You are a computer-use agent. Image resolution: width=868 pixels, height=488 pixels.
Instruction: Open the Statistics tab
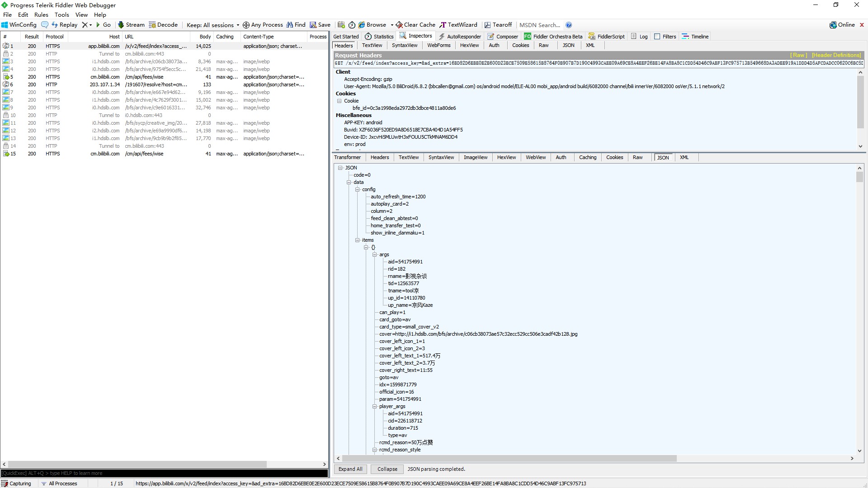pos(379,36)
